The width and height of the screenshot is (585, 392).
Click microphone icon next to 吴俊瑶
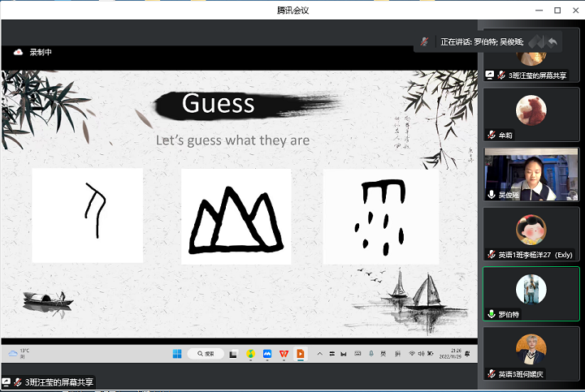tap(492, 195)
